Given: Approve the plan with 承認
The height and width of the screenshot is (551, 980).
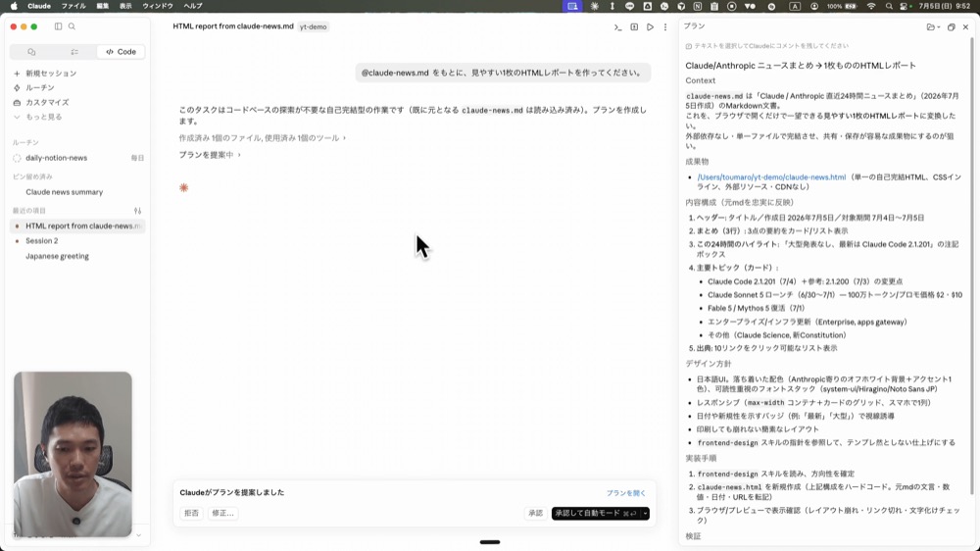Looking at the screenshot, I should 536,513.
